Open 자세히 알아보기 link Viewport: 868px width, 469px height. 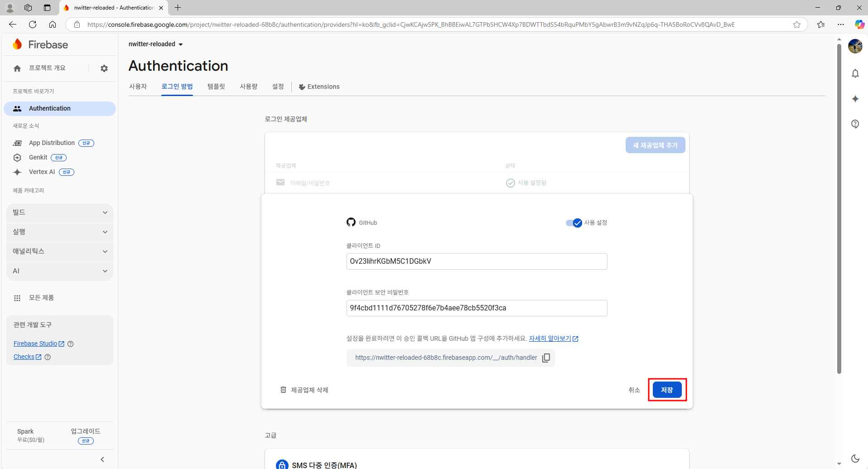click(x=553, y=338)
